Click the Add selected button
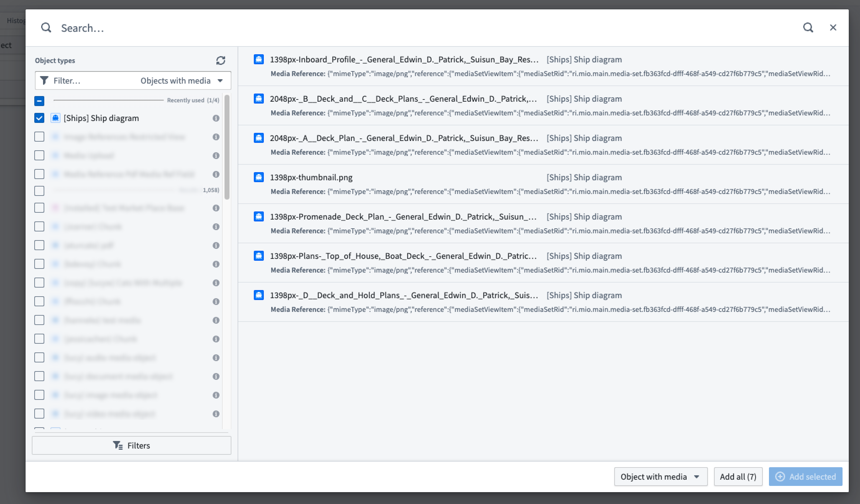The height and width of the screenshot is (504, 860). click(805, 476)
